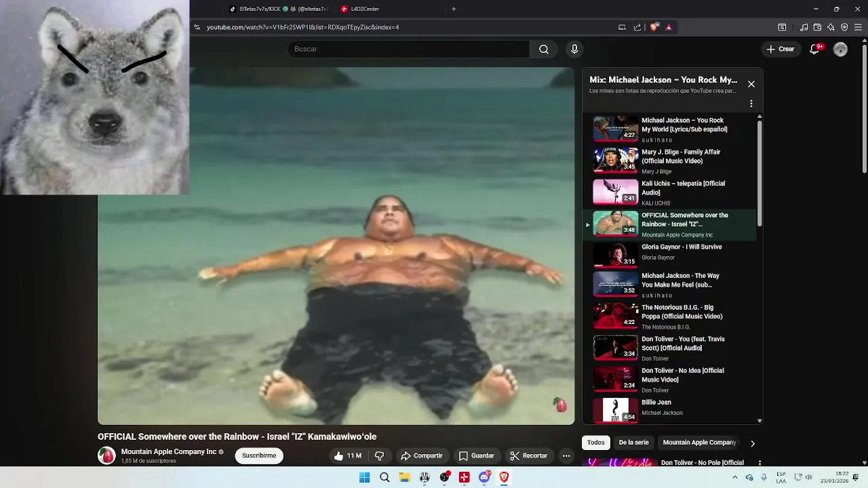
Task: Click Don Toliver No Pole recommended video title
Action: [x=702, y=463]
